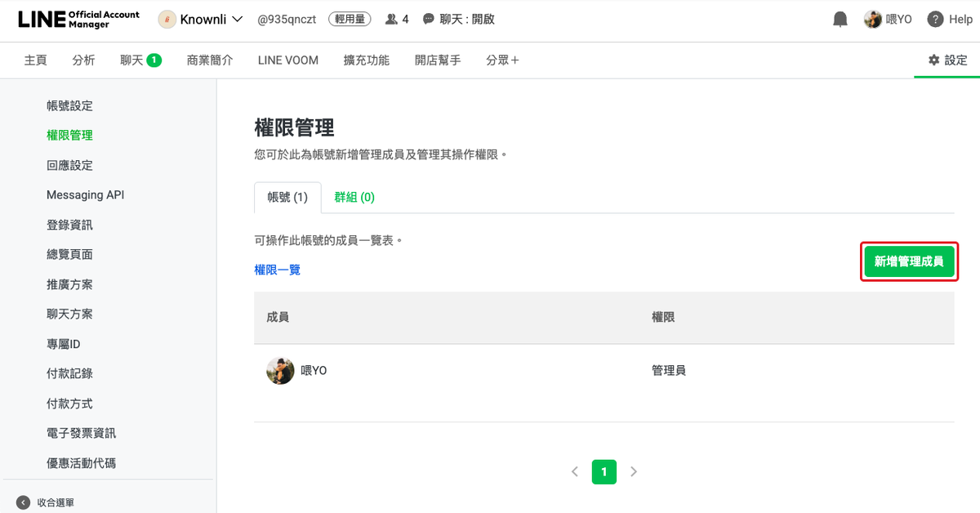Click the 設定 gear tab

947,60
